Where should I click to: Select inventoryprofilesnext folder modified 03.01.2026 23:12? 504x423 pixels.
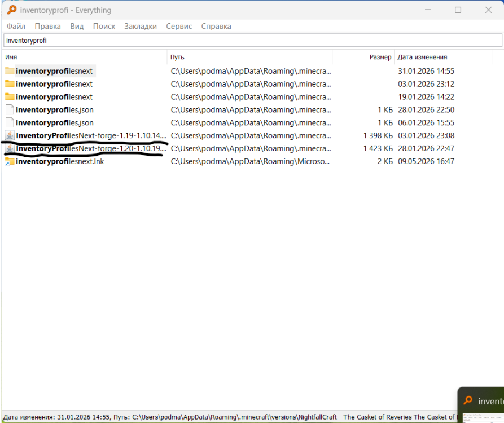(54, 84)
